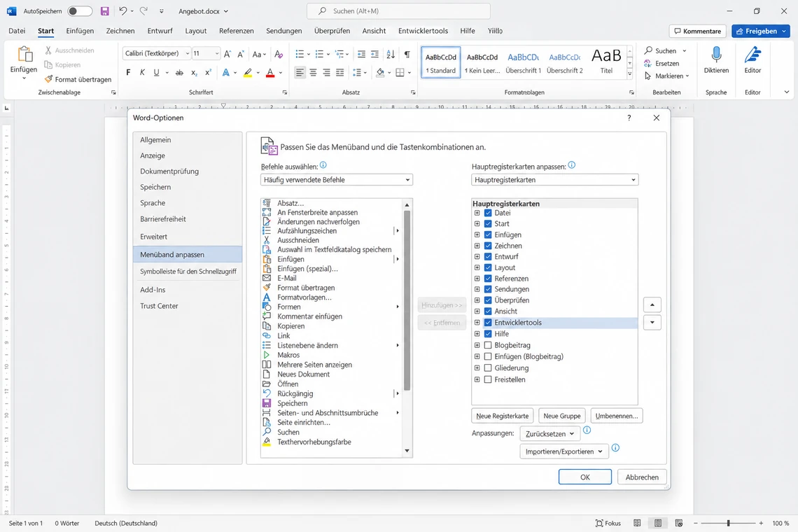Screen dimensions: 798x532
Task: Expand the Layout tree node
Action: [x=477, y=267]
